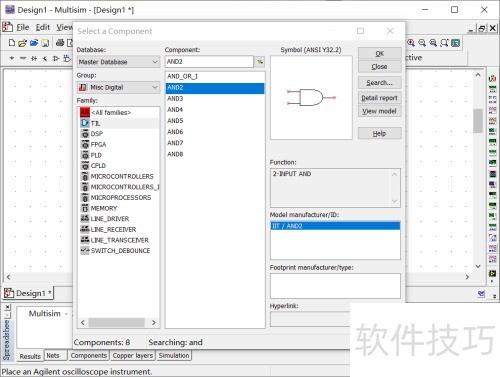Select IIT / AND2 model entry
500x377 pixels.
point(335,226)
